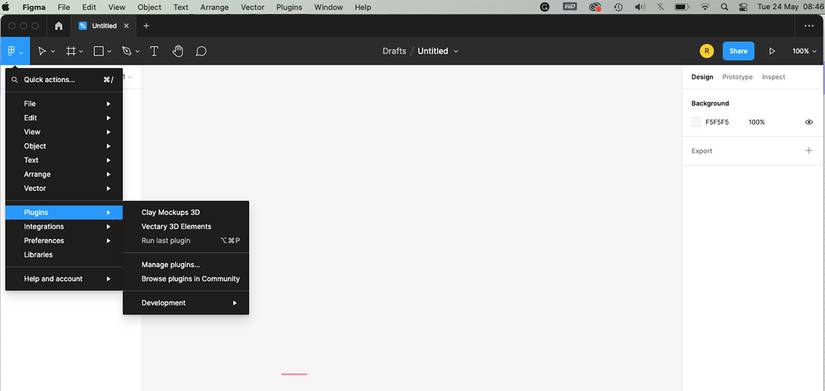
Task: Open the three-dot overflow menu
Action: pos(809,26)
